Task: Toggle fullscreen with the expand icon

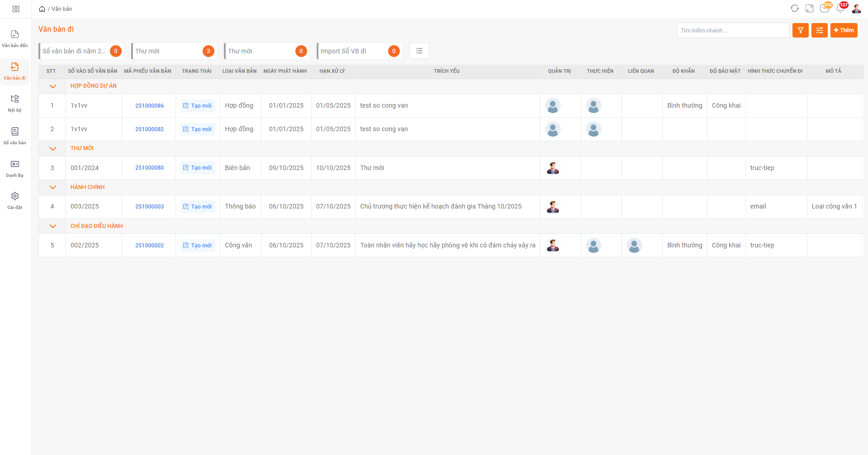Action: (x=810, y=9)
